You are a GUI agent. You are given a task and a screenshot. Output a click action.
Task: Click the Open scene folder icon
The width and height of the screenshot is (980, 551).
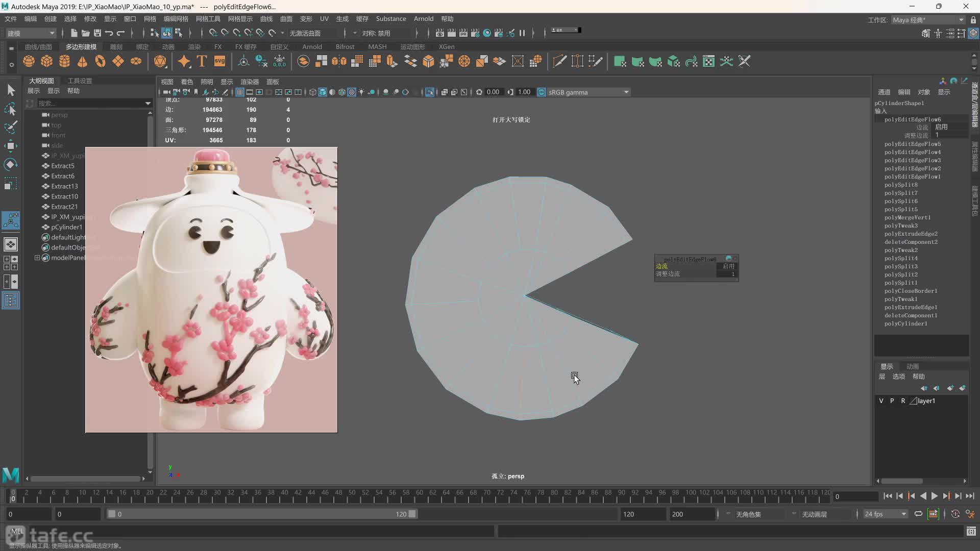click(x=86, y=33)
